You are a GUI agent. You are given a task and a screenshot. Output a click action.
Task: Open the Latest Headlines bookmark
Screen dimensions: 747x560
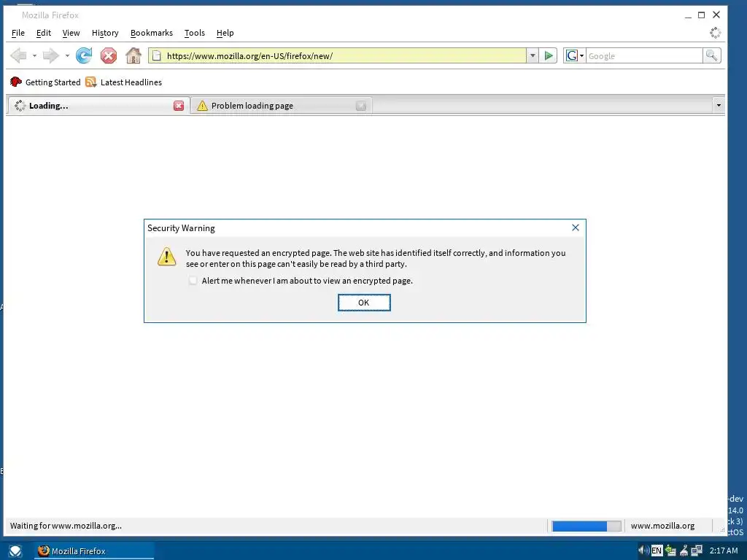[124, 82]
